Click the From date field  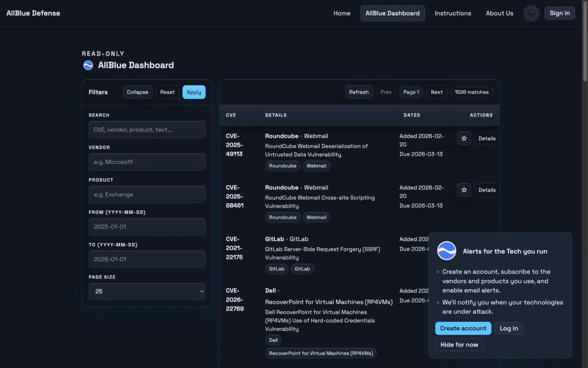click(x=147, y=227)
